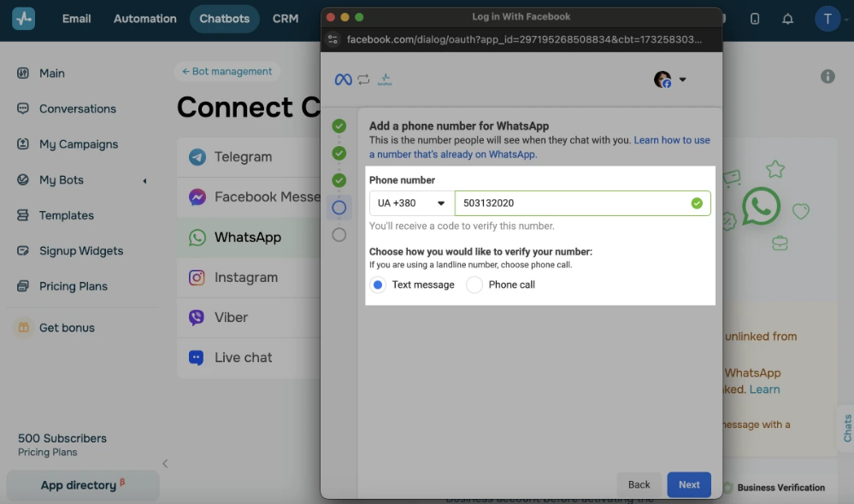
Task: Open the App directory button
Action: pyautogui.click(x=83, y=485)
